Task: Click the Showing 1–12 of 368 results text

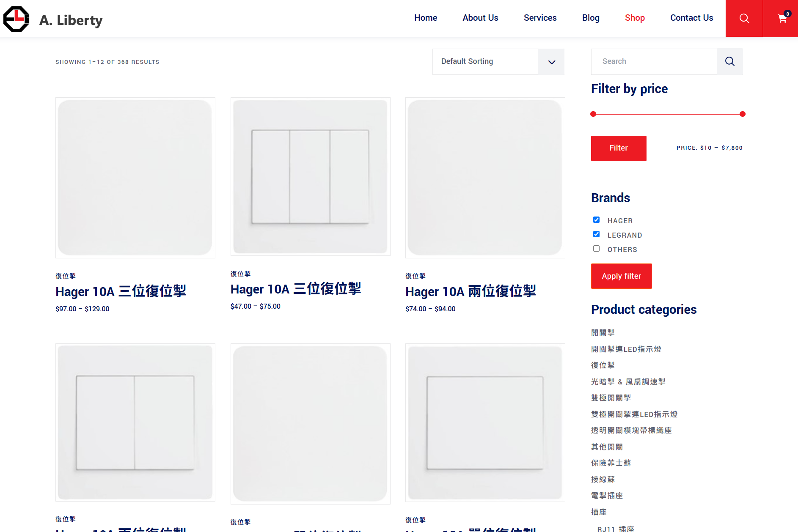Action: (x=107, y=62)
